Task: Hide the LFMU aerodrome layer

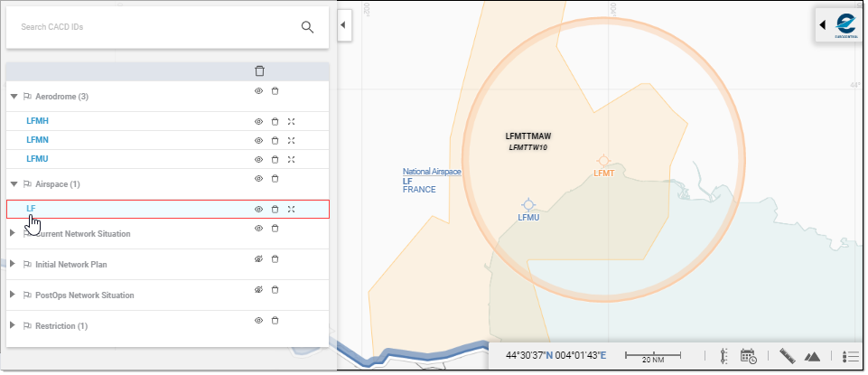Action: 258,159
